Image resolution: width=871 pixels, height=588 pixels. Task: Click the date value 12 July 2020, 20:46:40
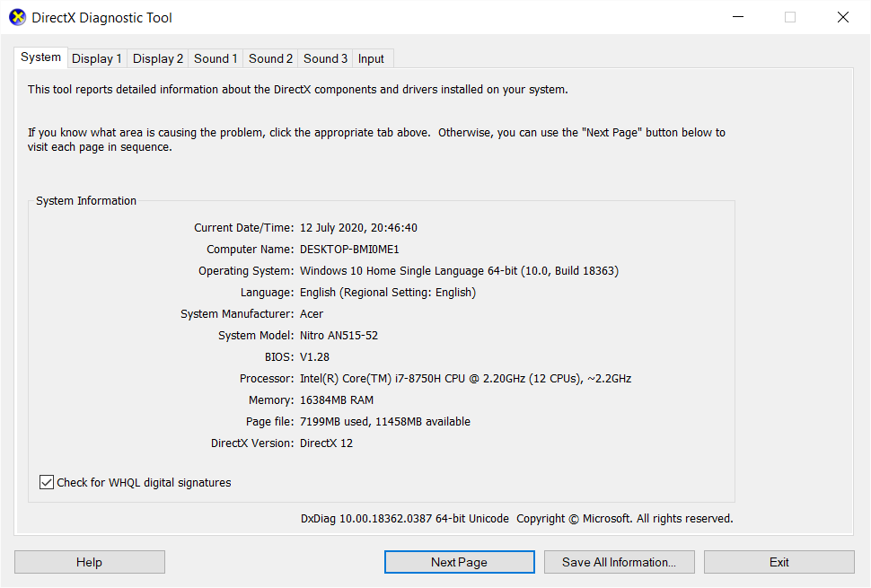(358, 228)
